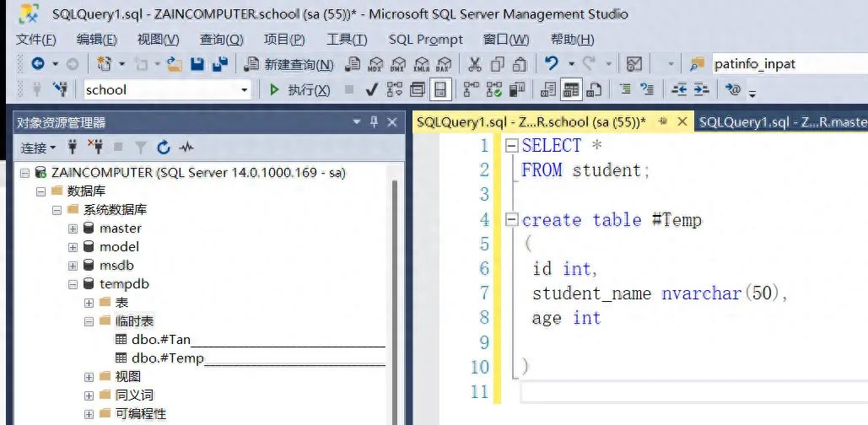Click the Undo arrow icon

click(552, 64)
